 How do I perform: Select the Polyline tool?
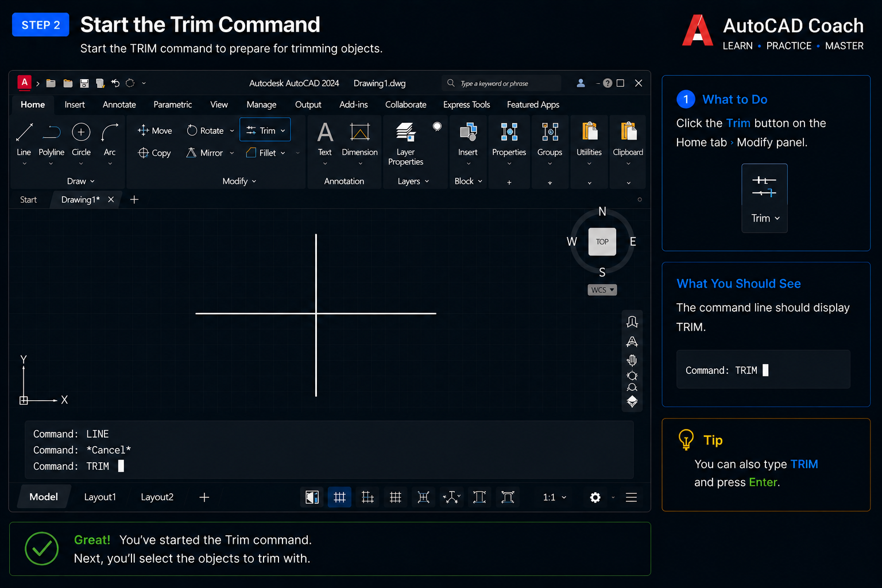click(x=51, y=138)
